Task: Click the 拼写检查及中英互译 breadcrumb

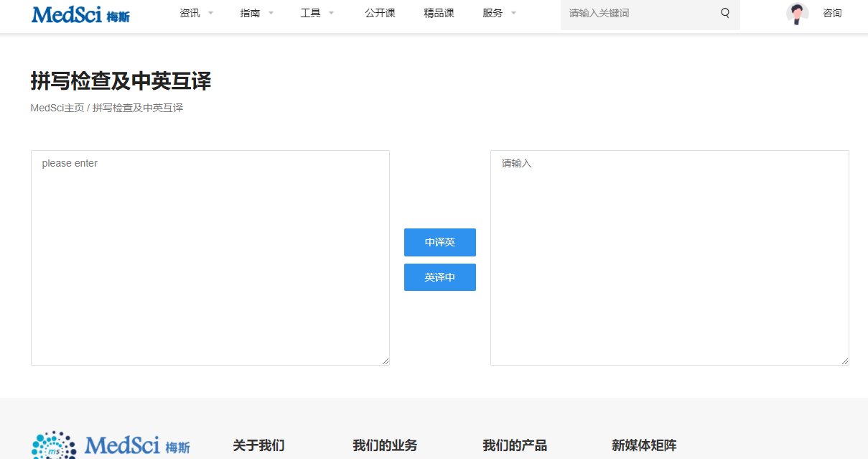Action: (x=137, y=107)
